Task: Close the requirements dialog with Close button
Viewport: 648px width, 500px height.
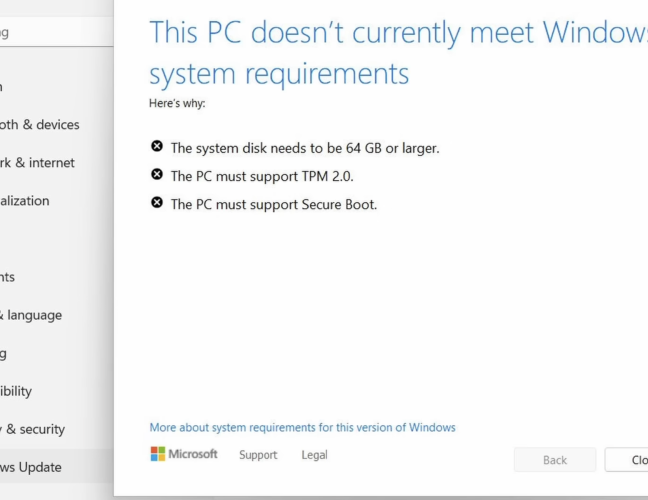Action: click(628, 460)
